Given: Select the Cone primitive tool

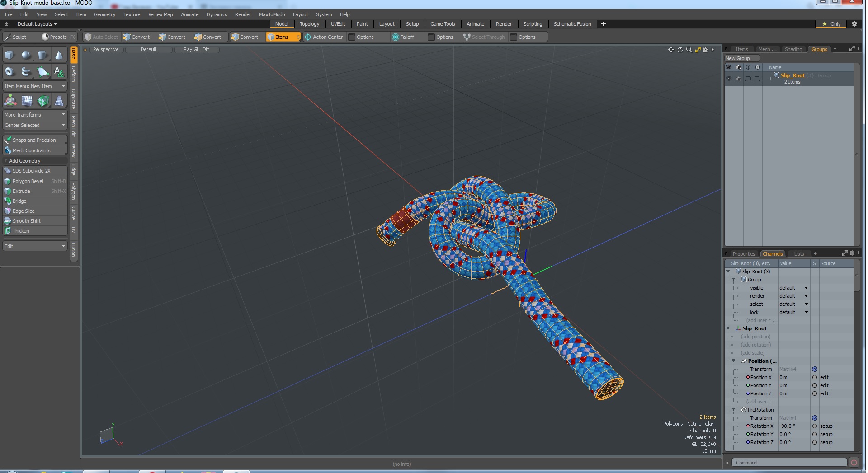Looking at the screenshot, I should [x=59, y=55].
